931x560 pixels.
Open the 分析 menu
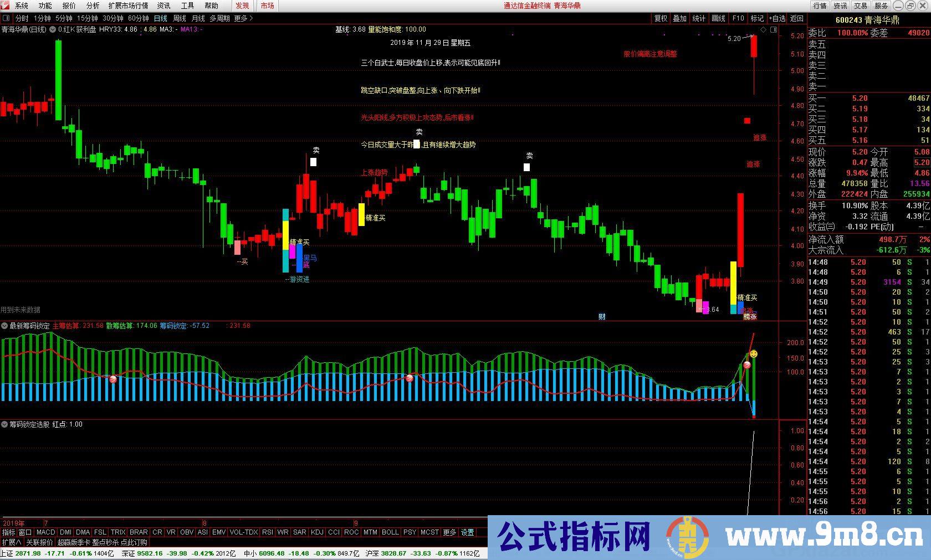pyautogui.click(x=93, y=6)
